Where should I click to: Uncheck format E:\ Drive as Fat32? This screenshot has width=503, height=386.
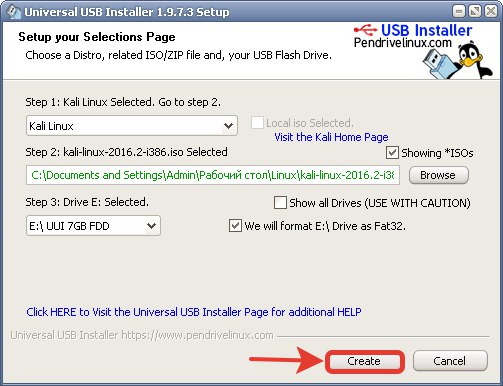[235, 226]
